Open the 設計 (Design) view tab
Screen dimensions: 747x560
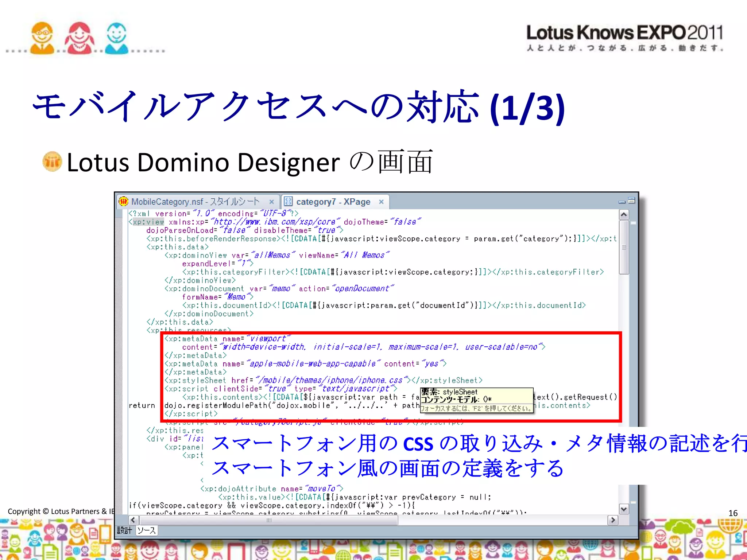[124, 530]
